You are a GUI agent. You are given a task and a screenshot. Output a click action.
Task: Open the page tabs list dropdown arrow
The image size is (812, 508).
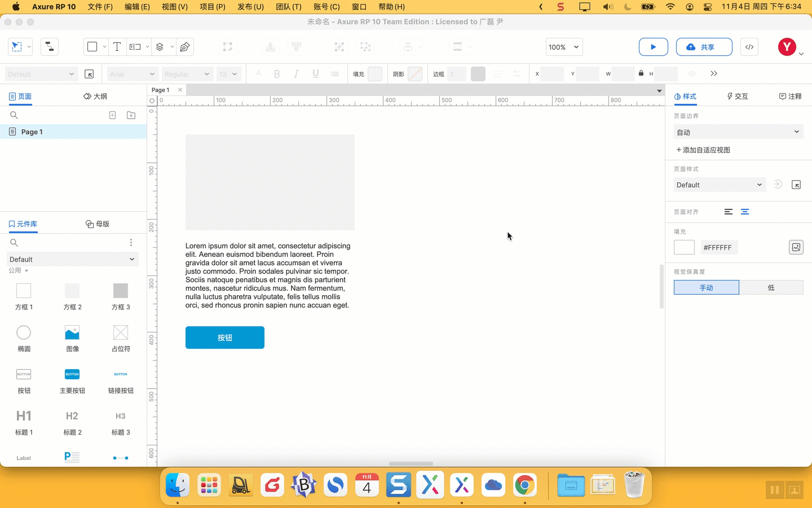[x=659, y=90]
